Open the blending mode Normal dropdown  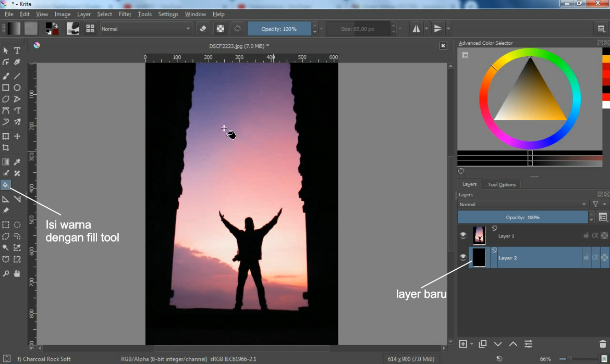pos(521,204)
